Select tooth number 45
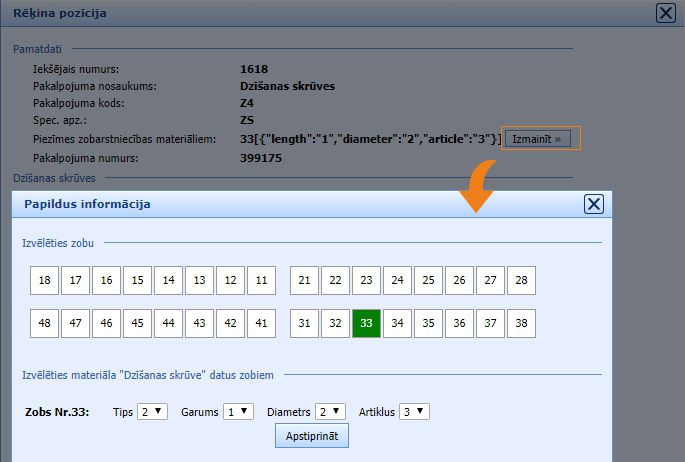Image resolution: width=685 pixels, height=462 pixels. click(x=137, y=323)
